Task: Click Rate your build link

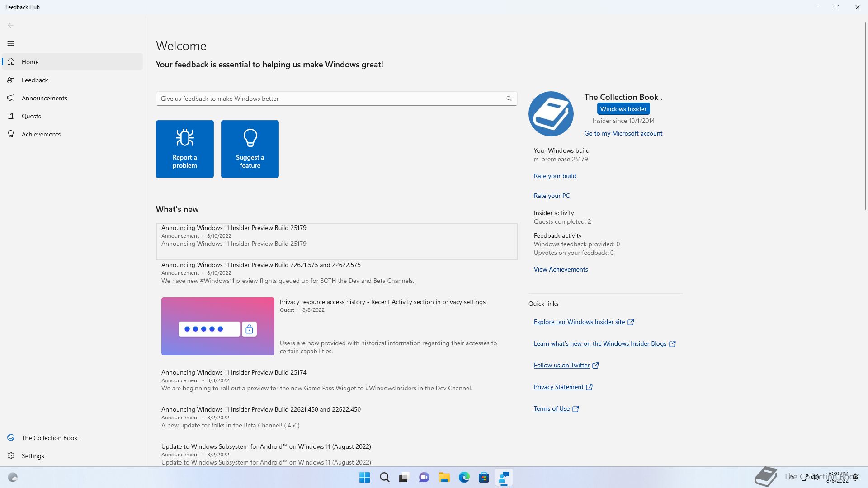Action: (x=555, y=176)
